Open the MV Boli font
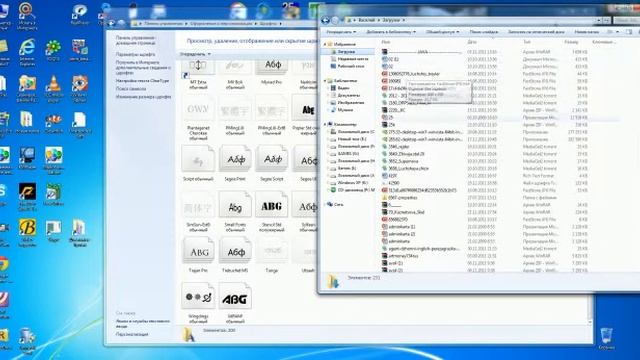 tap(235, 74)
